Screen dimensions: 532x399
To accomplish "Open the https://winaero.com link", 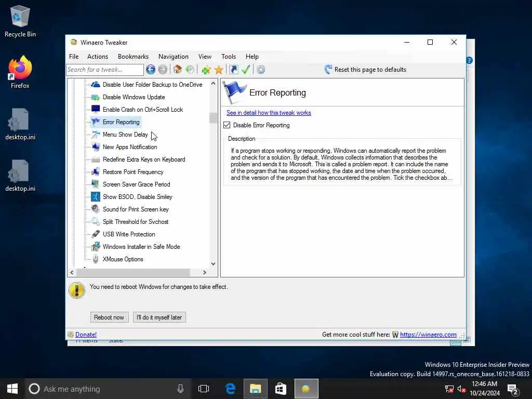I will pyautogui.click(x=428, y=335).
